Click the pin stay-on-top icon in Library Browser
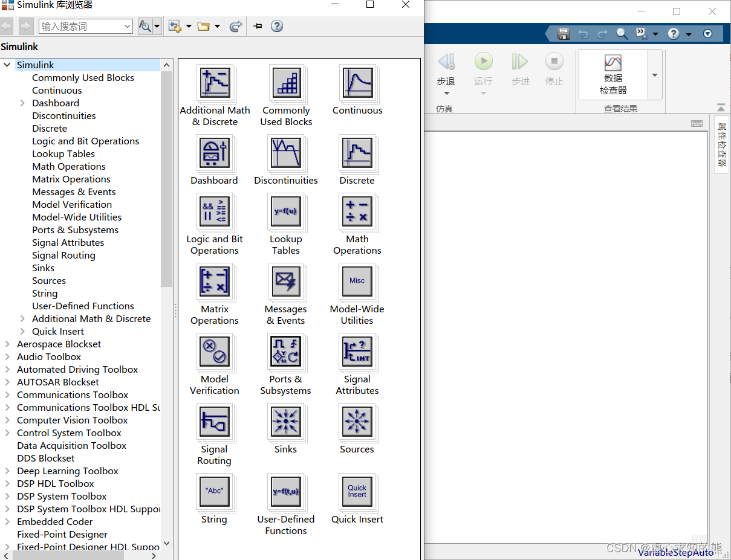The height and width of the screenshot is (560, 731). (258, 26)
